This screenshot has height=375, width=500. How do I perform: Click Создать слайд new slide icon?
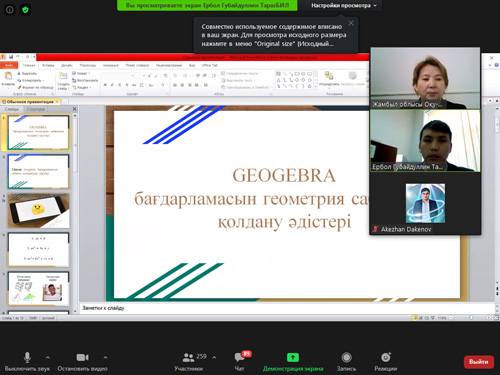coord(63,81)
